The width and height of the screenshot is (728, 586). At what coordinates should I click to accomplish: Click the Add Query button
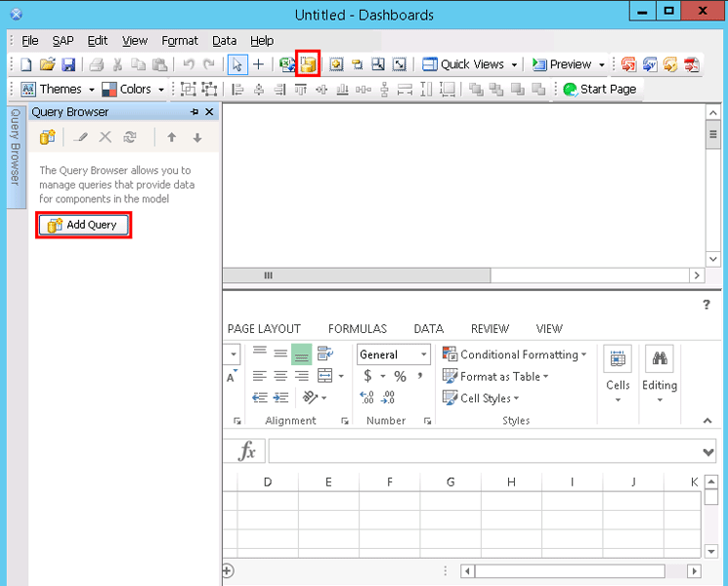[83, 225]
